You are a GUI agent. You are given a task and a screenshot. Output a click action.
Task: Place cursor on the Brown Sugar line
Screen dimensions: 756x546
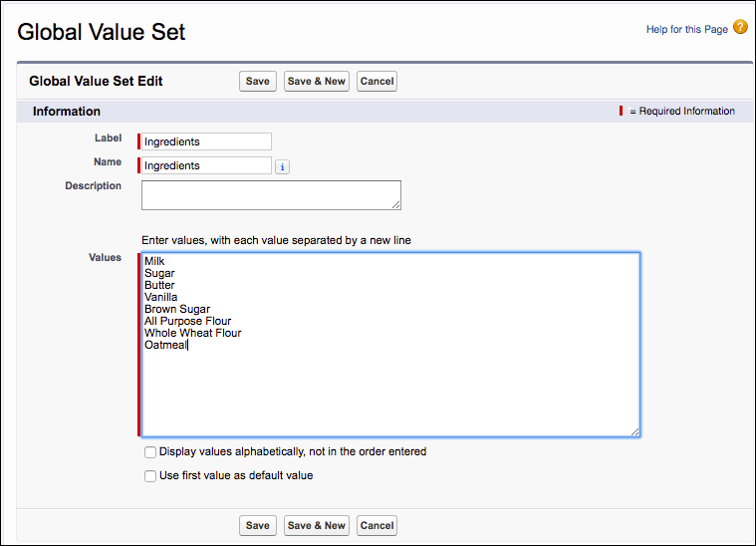coord(177,309)
